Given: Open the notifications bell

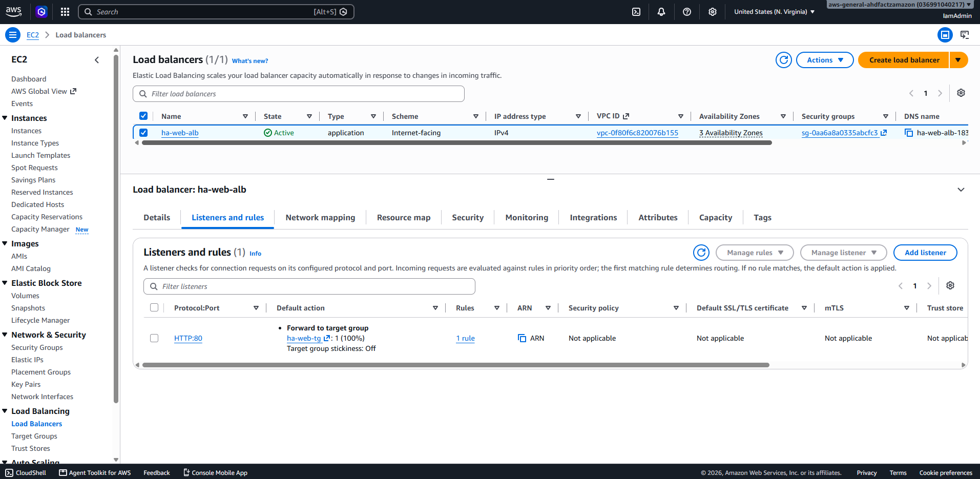Looking at the screenshot, I should [x=661, y=12].
